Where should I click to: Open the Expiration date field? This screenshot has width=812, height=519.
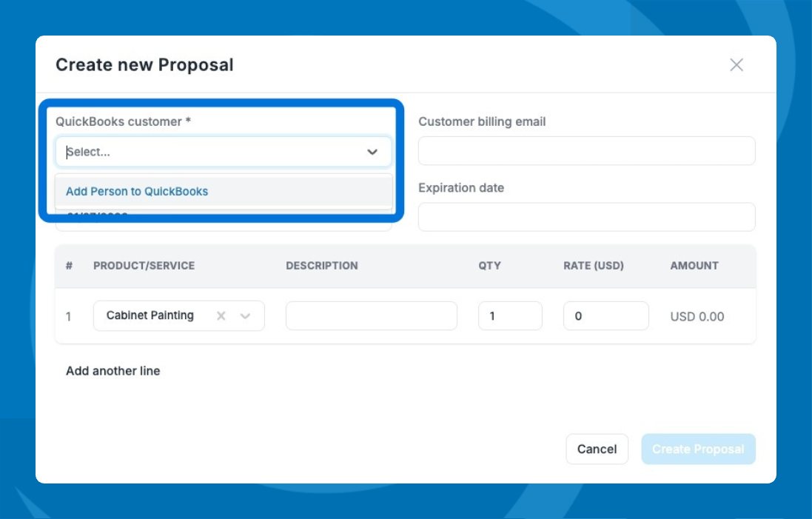(x=586, y=217)
